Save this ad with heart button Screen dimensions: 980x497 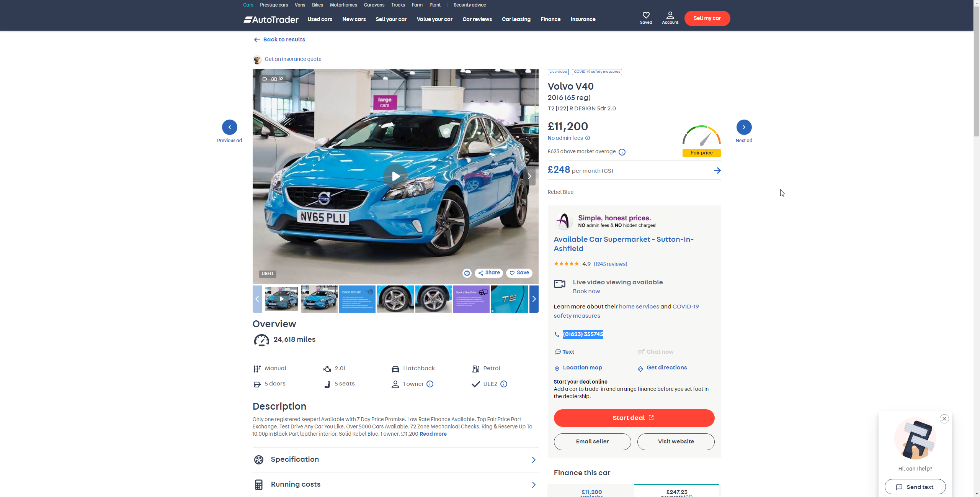tap(519, 273)
